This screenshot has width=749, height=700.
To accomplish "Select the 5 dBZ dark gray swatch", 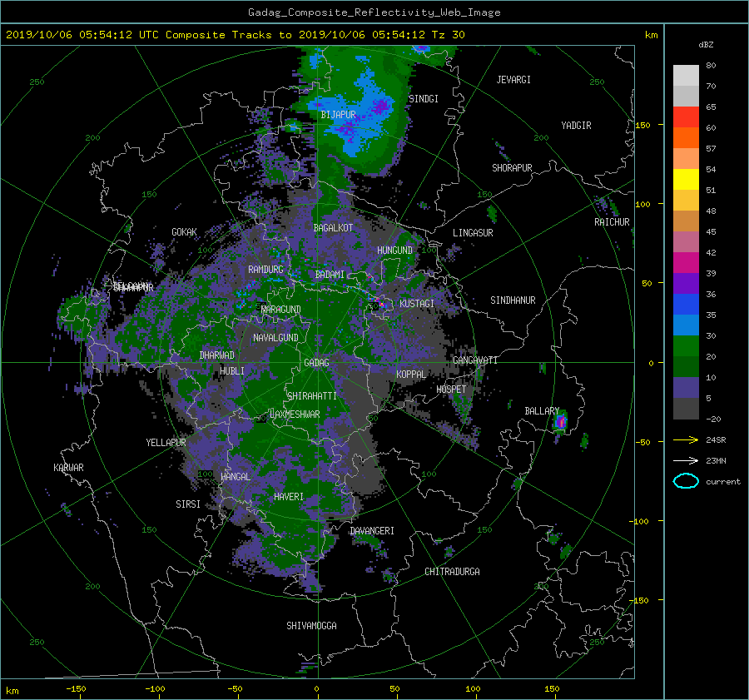I will coord(686,409).
